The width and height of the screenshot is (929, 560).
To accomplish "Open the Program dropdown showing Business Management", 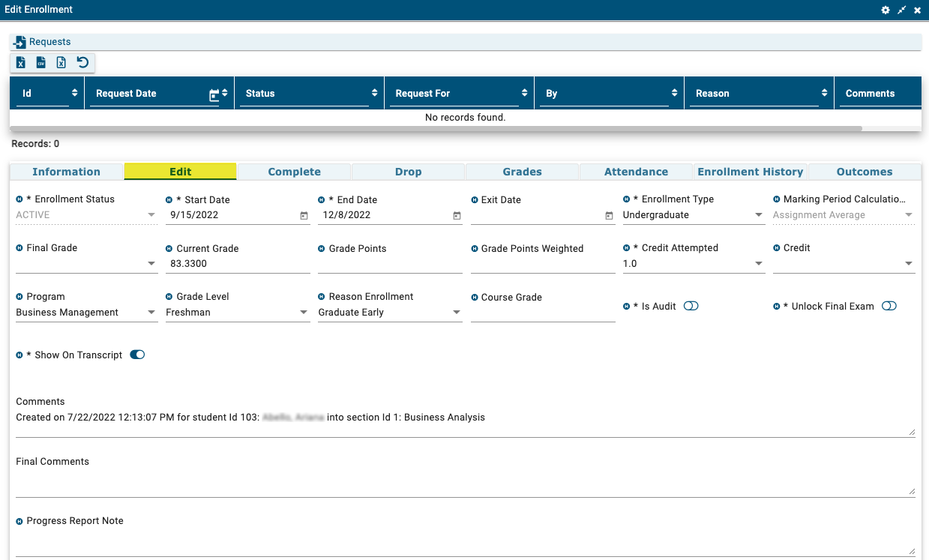I will point(151,313).
